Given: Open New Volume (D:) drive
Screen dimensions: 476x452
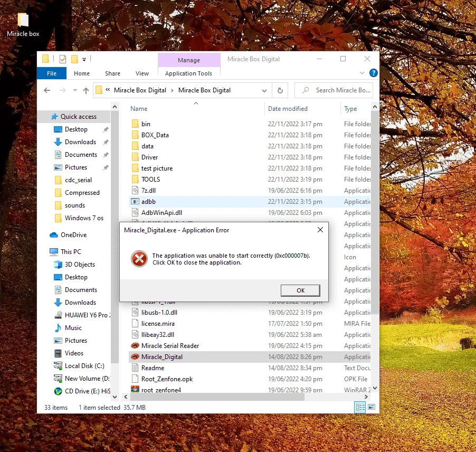Looking at the screenshot, I should 87,379.
